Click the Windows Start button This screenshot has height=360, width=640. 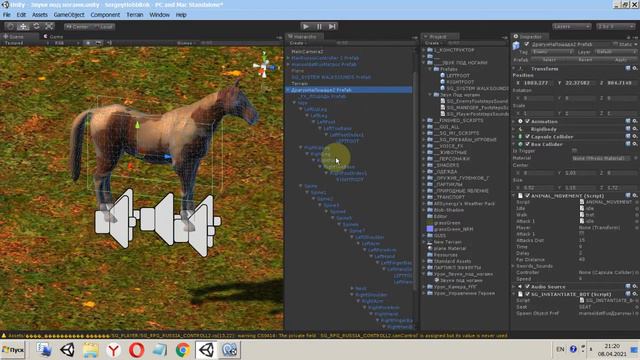[x=13, y=350]
